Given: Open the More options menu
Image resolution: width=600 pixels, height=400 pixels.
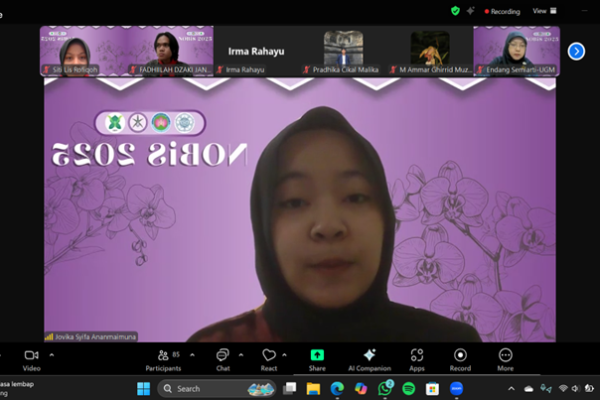Looking at the screenshot, I should click(x=505, y=360).
